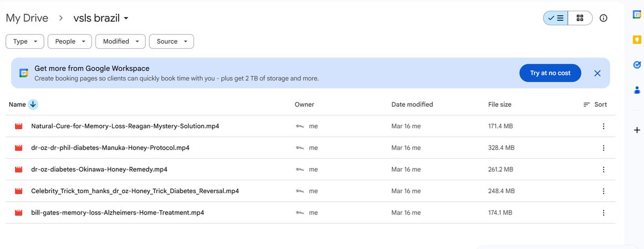
Task: Open the Source filter dropdown
Action: click(171, 41)
